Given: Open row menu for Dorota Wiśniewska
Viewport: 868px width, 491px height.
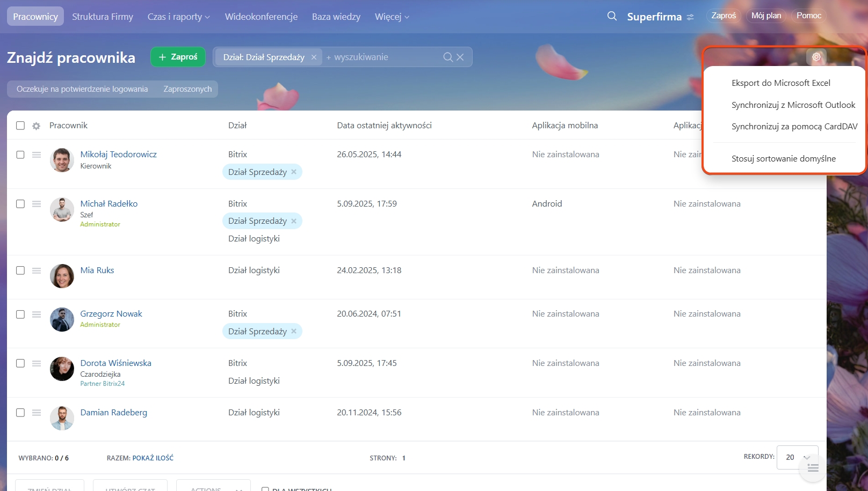Looking at the screenshot, I should 37,363.
